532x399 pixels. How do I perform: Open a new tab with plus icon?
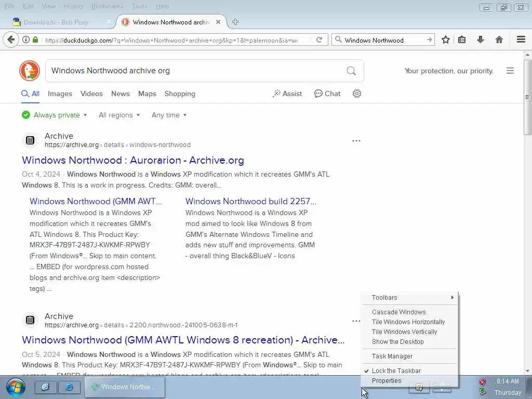coord(235,22)
